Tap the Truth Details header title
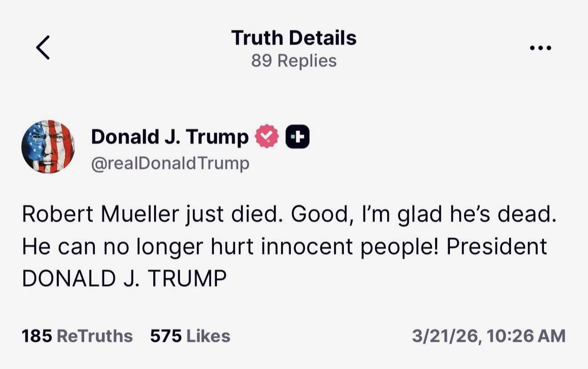The width and height of the screenshot is (588, 369). pos(294,38)
